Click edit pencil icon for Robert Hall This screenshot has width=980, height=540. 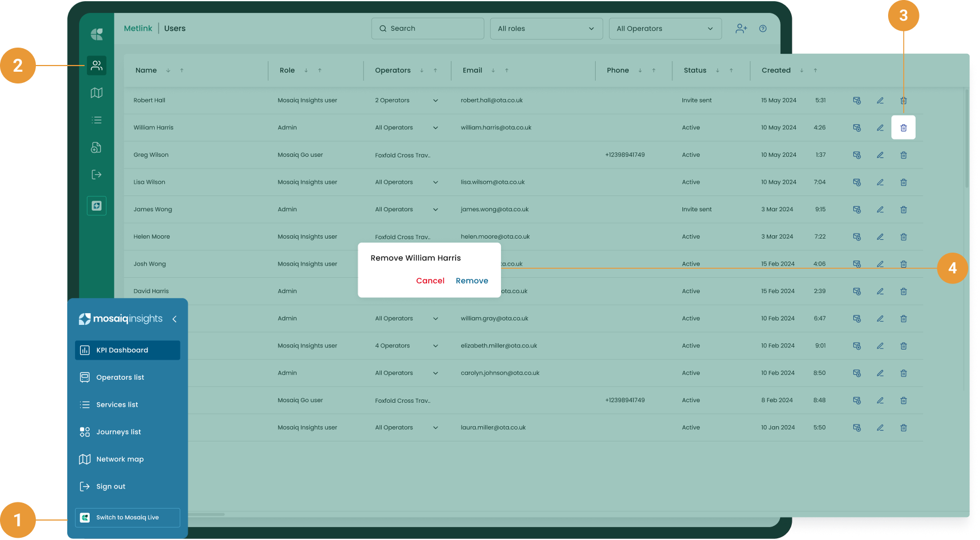click(880, 101)
